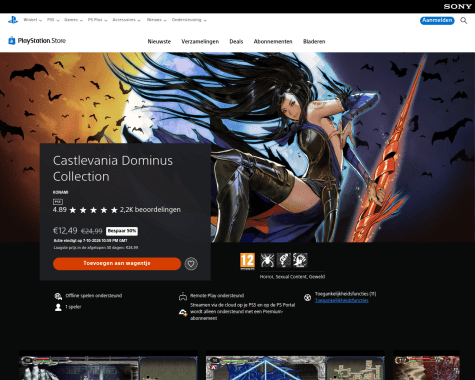This screenshot has width=475, height=380.
Task: Click 'Horror, Sexual Content, Geweld' text
Action: click(x=292, y=277)
